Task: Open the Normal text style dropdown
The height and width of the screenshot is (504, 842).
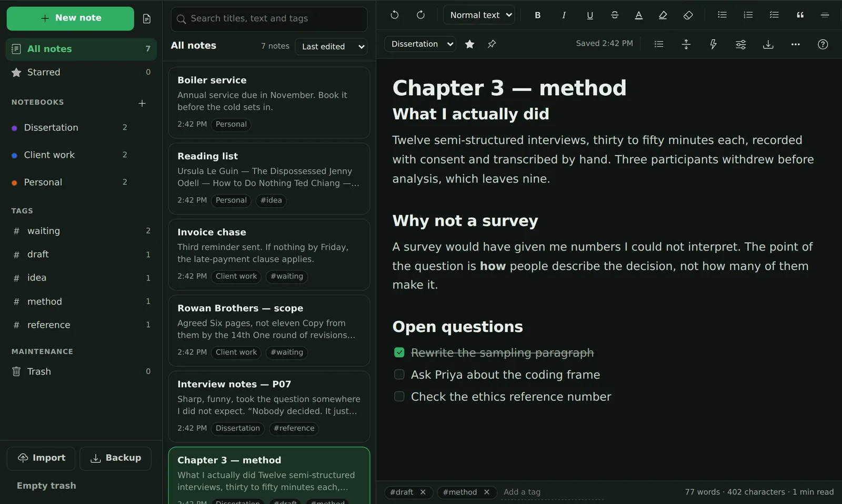Action: [x=479, y=15]
